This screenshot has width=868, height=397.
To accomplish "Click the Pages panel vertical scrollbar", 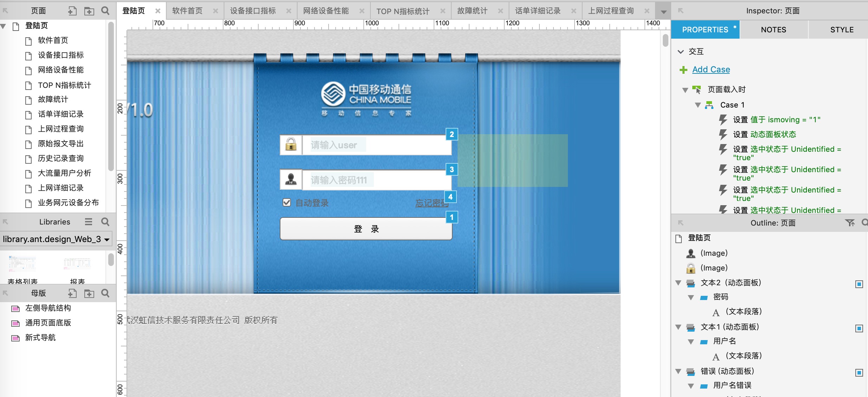I will click(111, 96).
